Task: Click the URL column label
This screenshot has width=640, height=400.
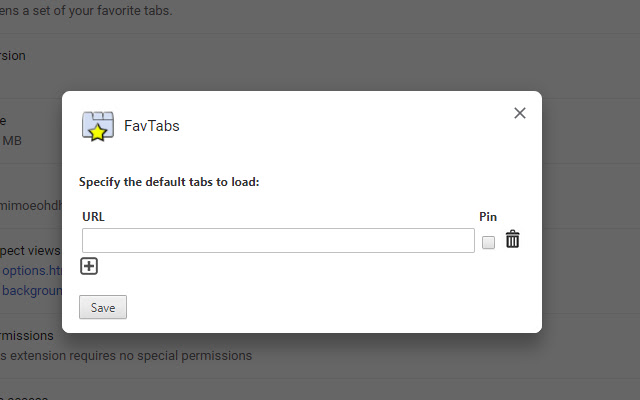Action: (93, 216)
